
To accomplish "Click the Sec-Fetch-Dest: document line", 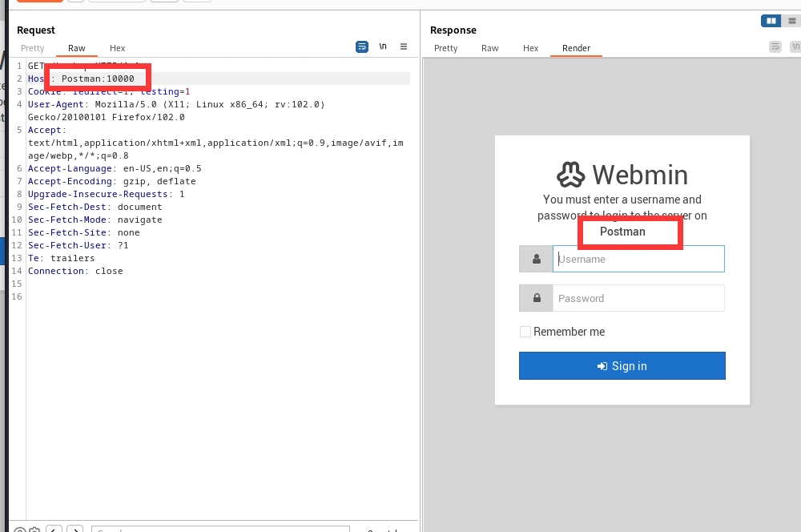I will 95,207.
